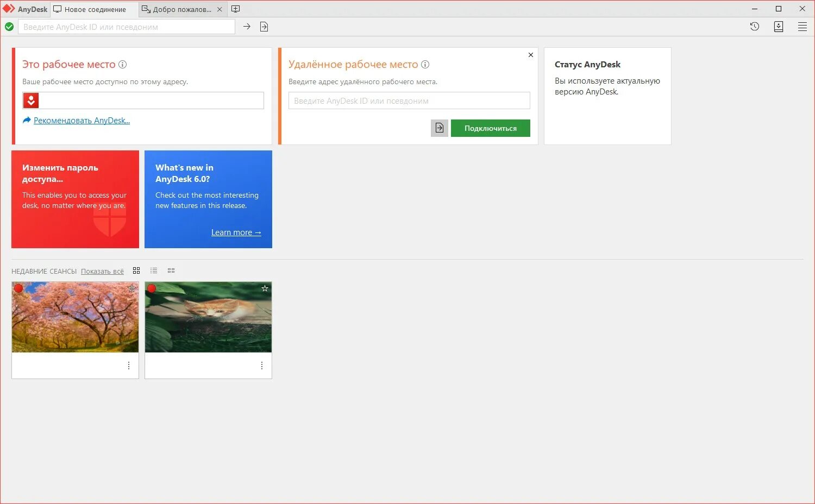This screenshot has height=504, width=815.
Task: Open session history clock icon
Action: (x=754, y=27)
